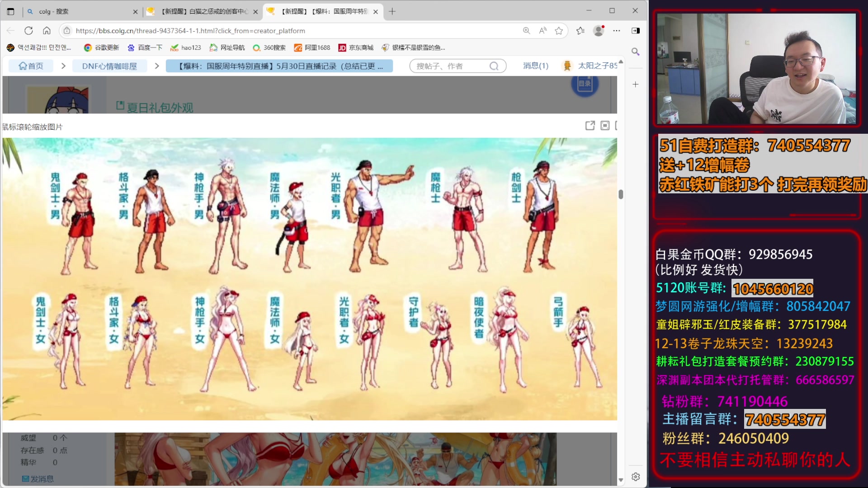Click the summer package swimsuit image

tap(310, 279)
